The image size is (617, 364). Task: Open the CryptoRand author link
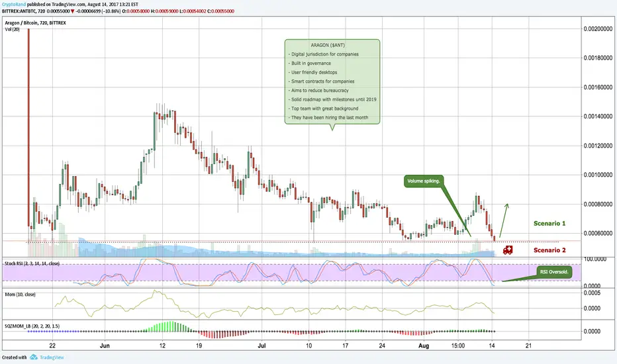coord(14,5)
